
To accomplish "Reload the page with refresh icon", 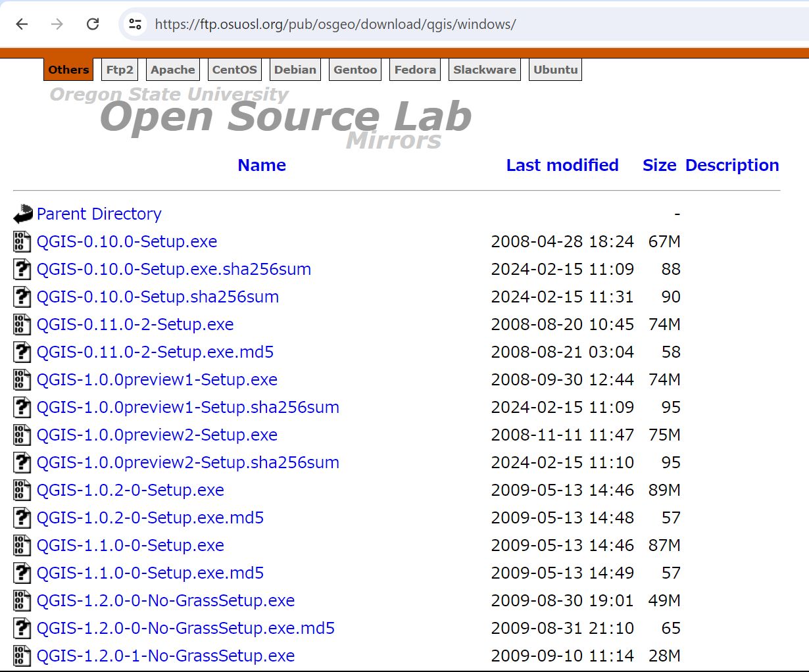I will (x=93, y=24).
